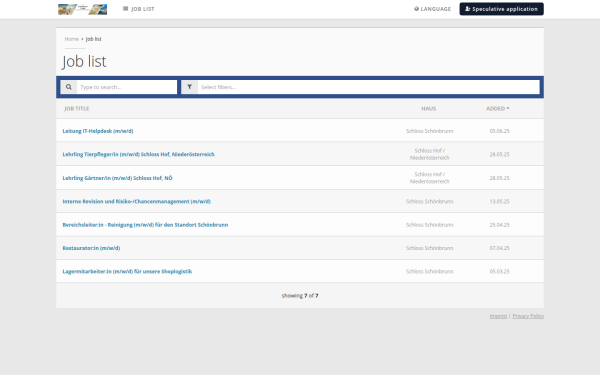Focus the Type to search field

pos(127,87)
